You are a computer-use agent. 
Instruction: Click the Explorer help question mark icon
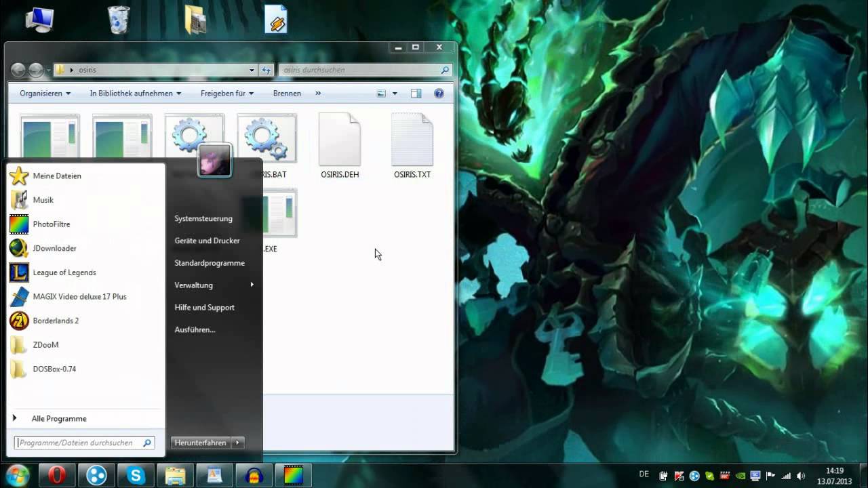pos(439,94)
